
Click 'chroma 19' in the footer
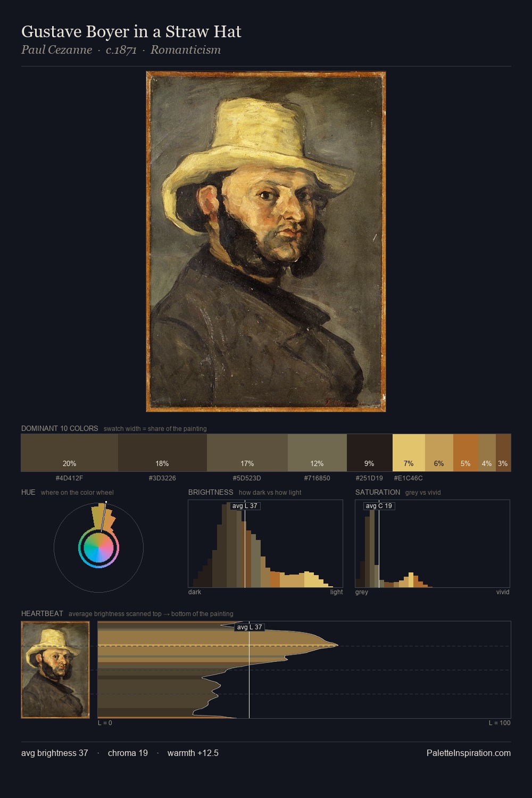[x=128, y=753]
